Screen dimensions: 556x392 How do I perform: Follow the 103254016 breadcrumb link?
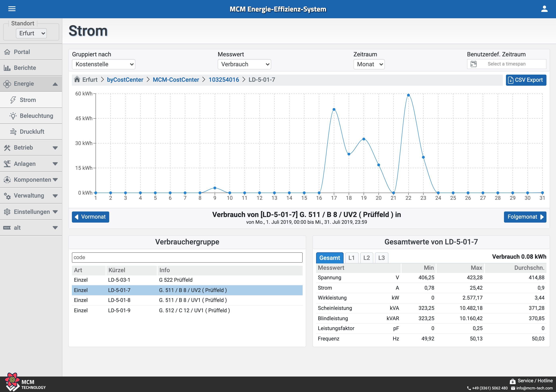tap(224, 80)
